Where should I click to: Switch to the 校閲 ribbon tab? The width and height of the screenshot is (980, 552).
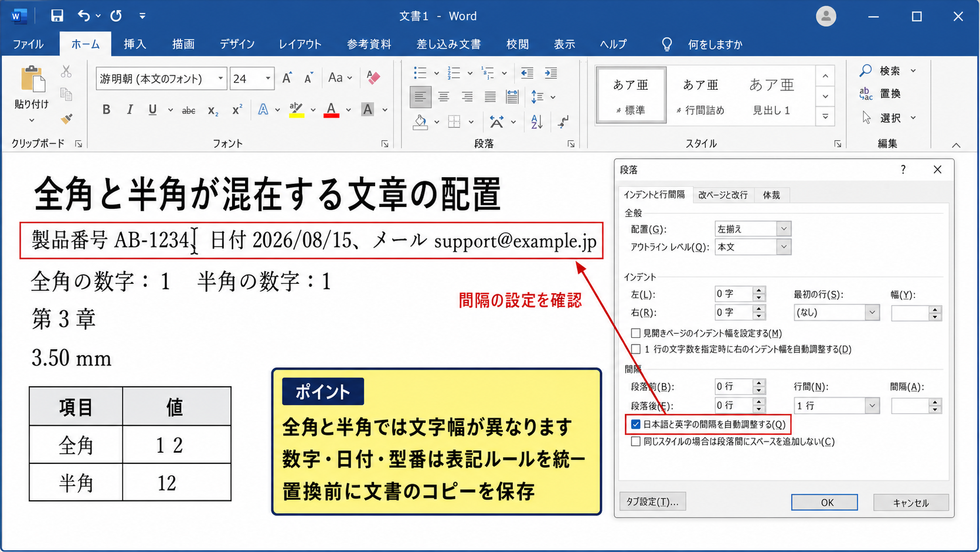tap(518, 44)
